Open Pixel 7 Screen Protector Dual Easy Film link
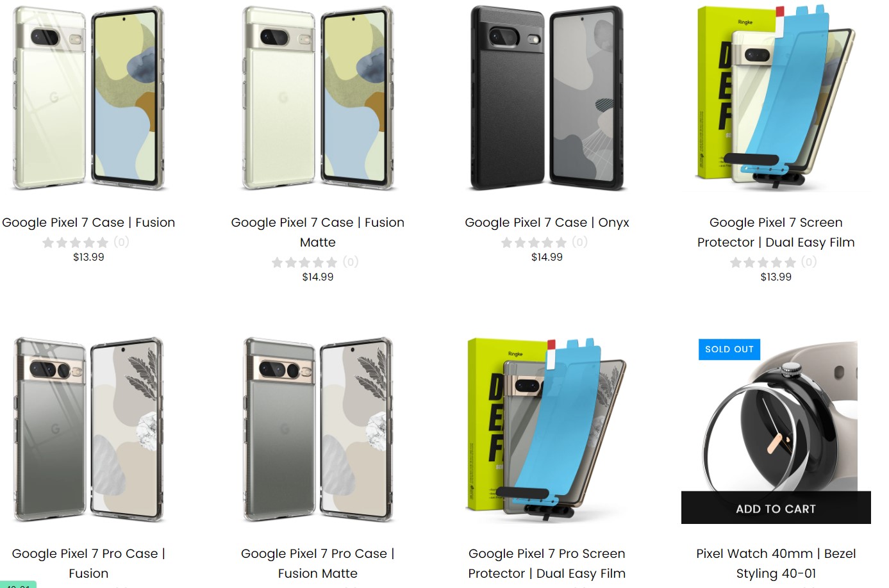Screen dimensions: 889x588 [776, 232]
